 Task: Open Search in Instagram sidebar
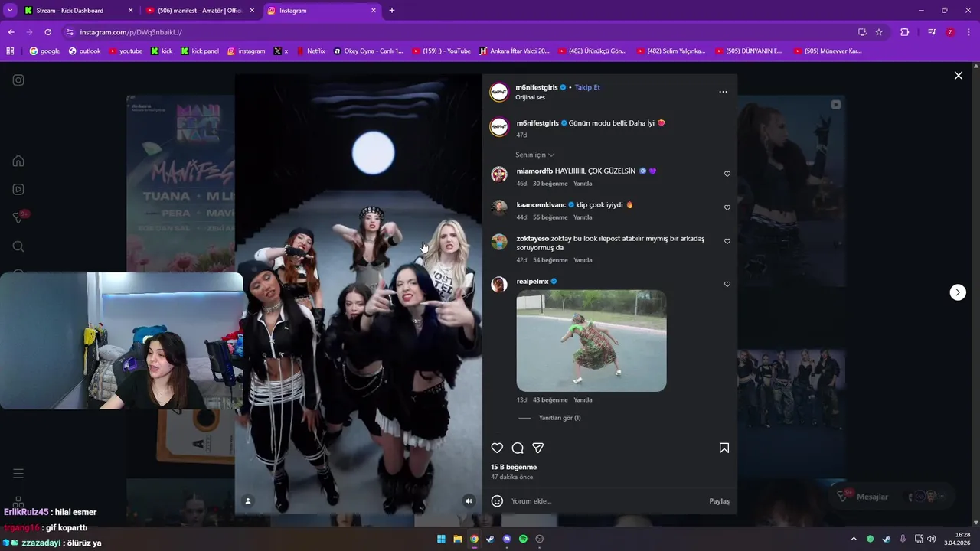(x=18, y=246)
